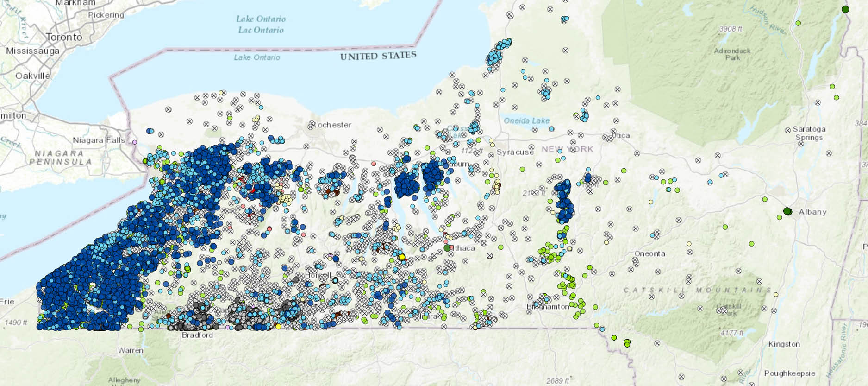Select the Bradford town label
Screen dimensions: 868x386
(197, 335)
